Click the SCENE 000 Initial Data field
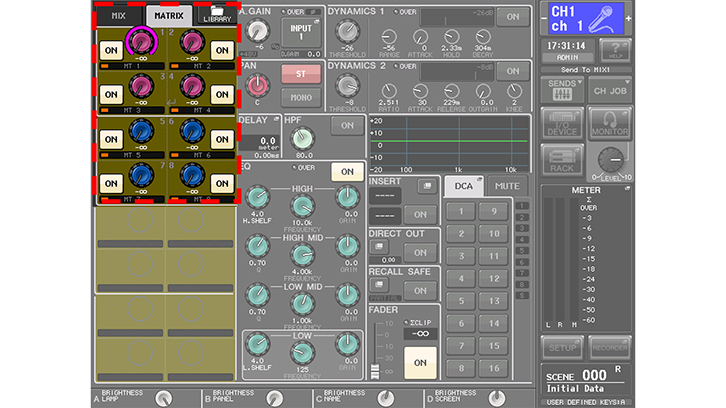 coord(585,380)
